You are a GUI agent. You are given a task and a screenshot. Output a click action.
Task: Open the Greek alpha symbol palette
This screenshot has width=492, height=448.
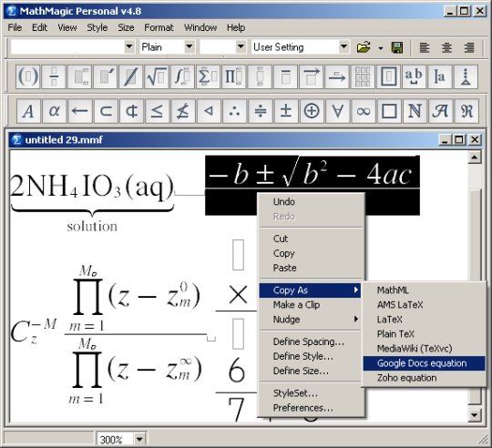[55, 111]
